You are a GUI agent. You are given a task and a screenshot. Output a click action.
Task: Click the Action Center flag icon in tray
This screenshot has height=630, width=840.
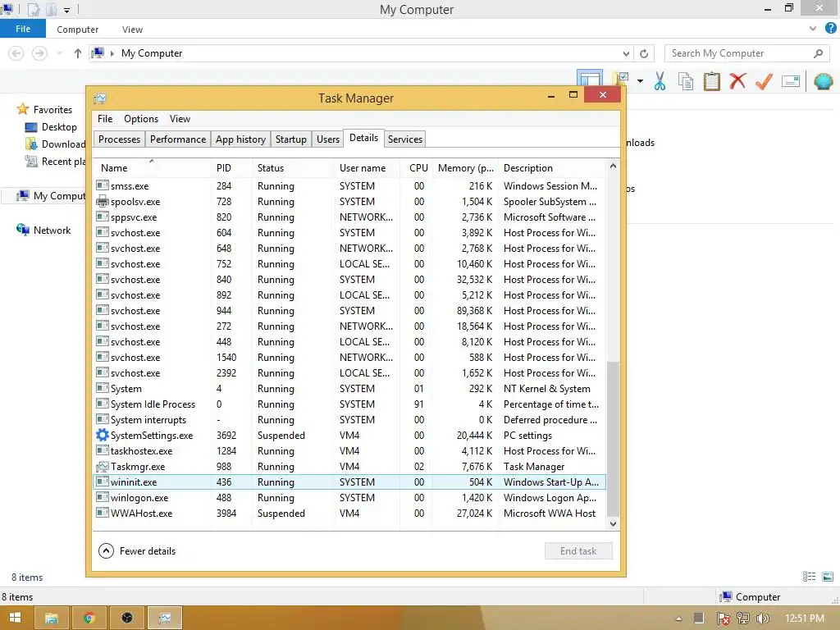click(723, 619)
